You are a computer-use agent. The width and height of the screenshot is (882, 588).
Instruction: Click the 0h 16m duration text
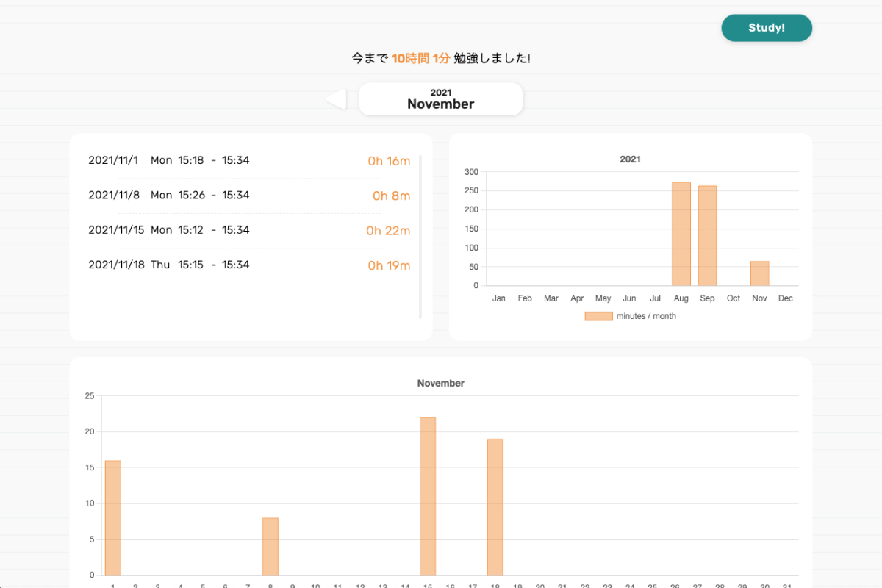pos(389,161)
